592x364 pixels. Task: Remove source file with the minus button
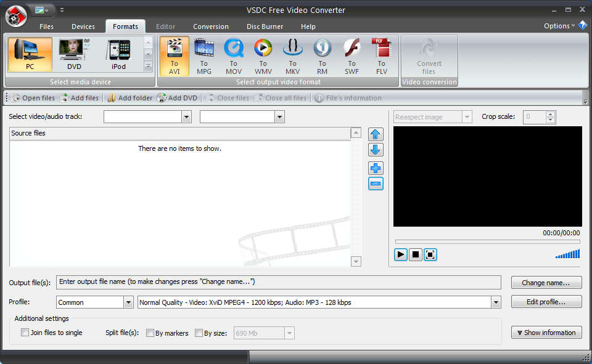[x=376, y=184]
